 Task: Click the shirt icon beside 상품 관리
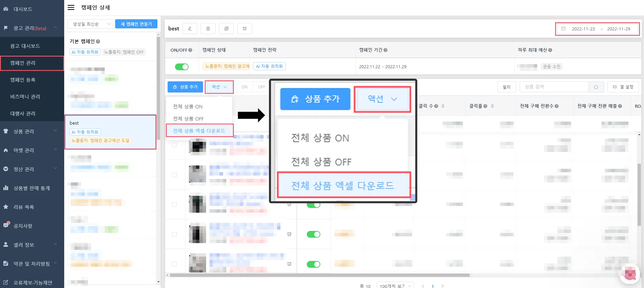point(6,131)
